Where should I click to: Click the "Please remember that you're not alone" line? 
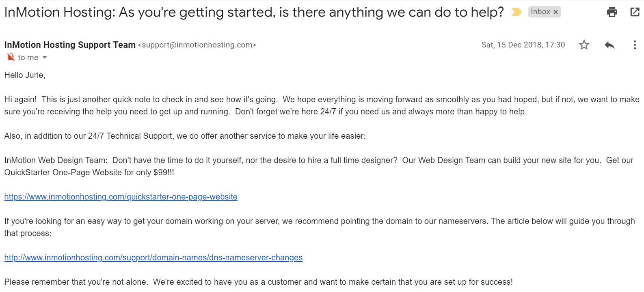258,282
